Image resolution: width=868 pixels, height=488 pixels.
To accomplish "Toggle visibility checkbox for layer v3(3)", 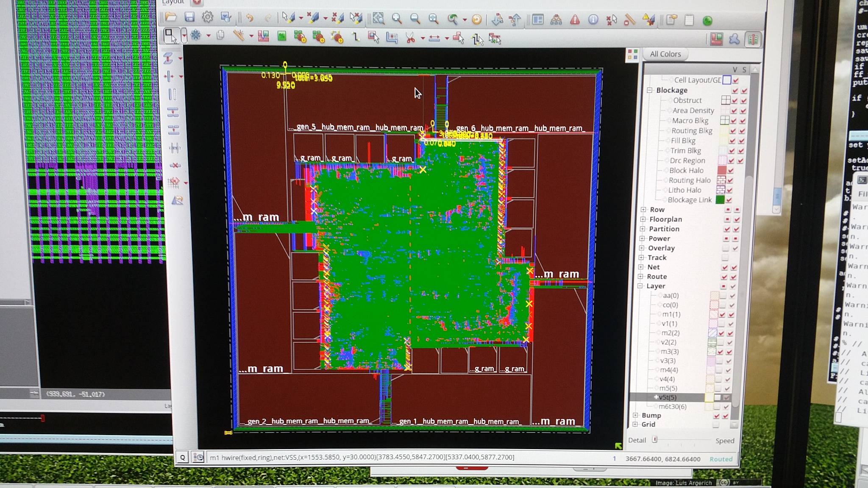I will click(720, 361).
